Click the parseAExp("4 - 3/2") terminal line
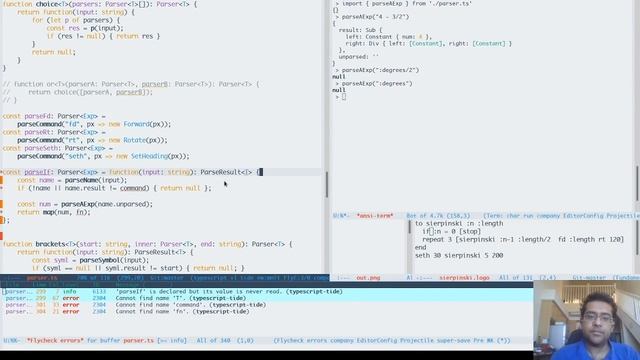640x360 pixels. pos(372,17)
